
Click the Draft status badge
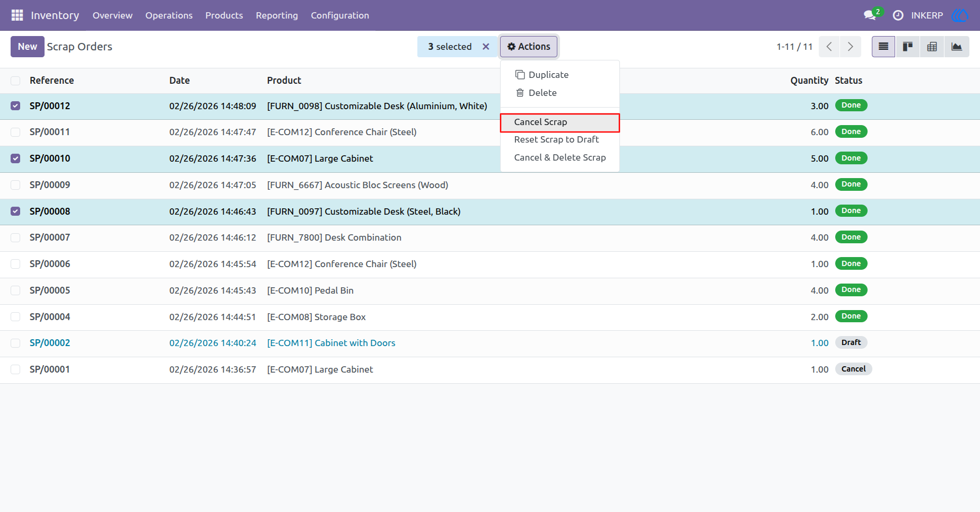coord(851,342)
